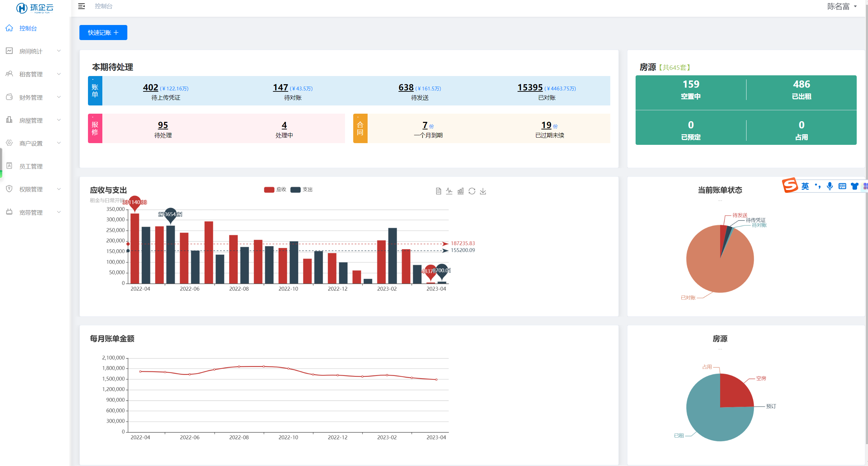Viewport: 868px width, 466px height.
Task: Click the 159 空置中 room tile
Action: (691, 89)
